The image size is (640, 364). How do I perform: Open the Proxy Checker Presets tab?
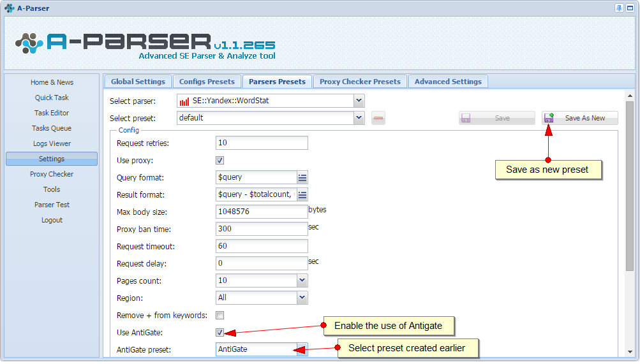click(x=360, y=82)
